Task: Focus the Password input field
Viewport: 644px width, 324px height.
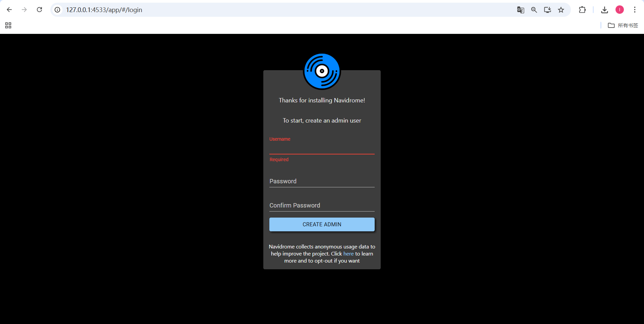Action: click(x=322, y=181)
